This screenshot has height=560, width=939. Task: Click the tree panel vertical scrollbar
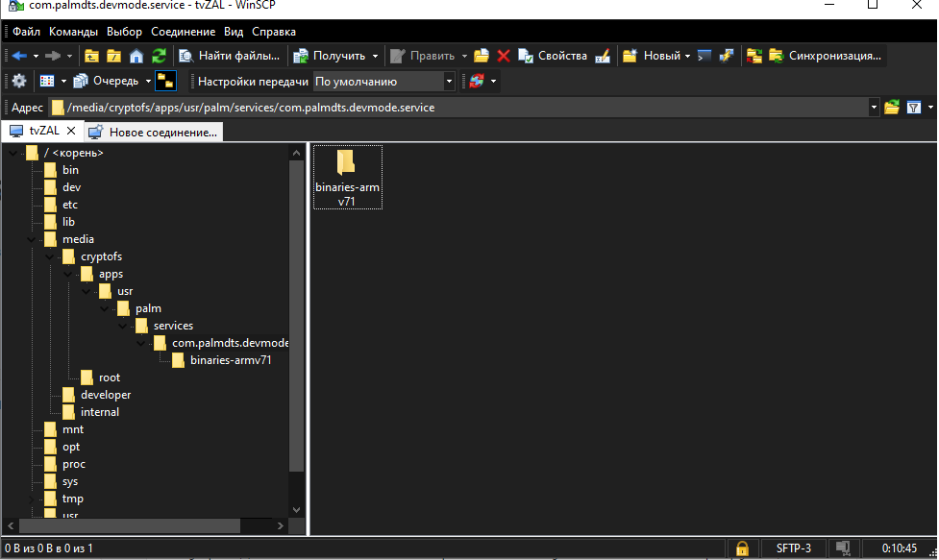point(297,317)
